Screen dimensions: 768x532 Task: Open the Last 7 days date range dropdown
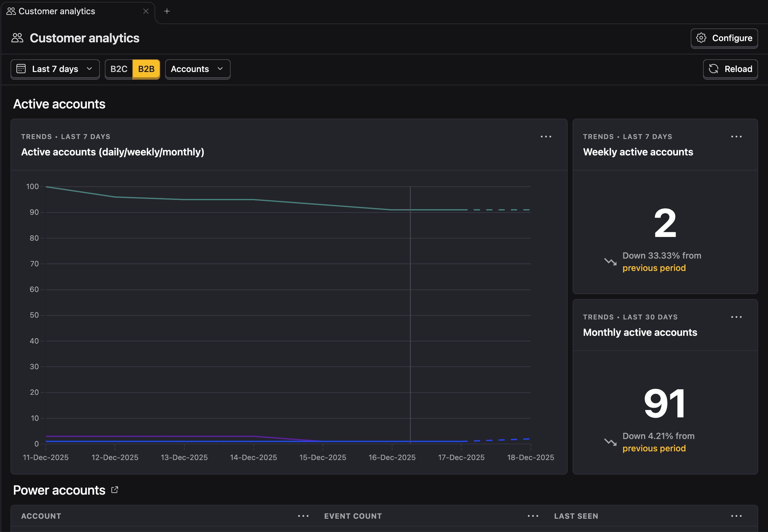click(x=55, y=69)
